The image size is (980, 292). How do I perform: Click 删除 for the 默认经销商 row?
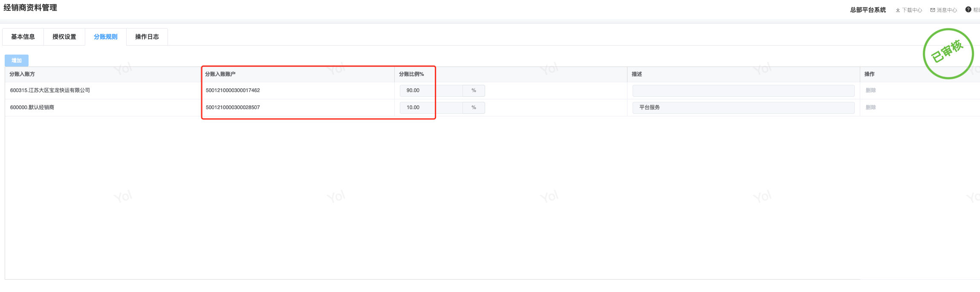point(870,107)
